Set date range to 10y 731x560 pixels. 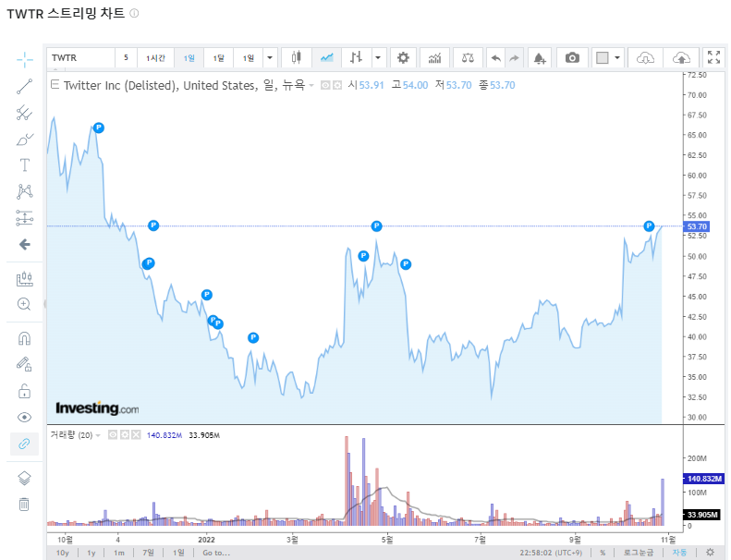click(x=63, y=553)
